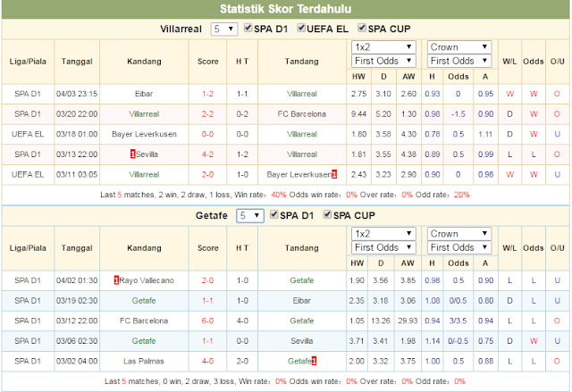Click Getafe table Kandang column header
This screenshot has width=572, height=392.
click(144, 247)
